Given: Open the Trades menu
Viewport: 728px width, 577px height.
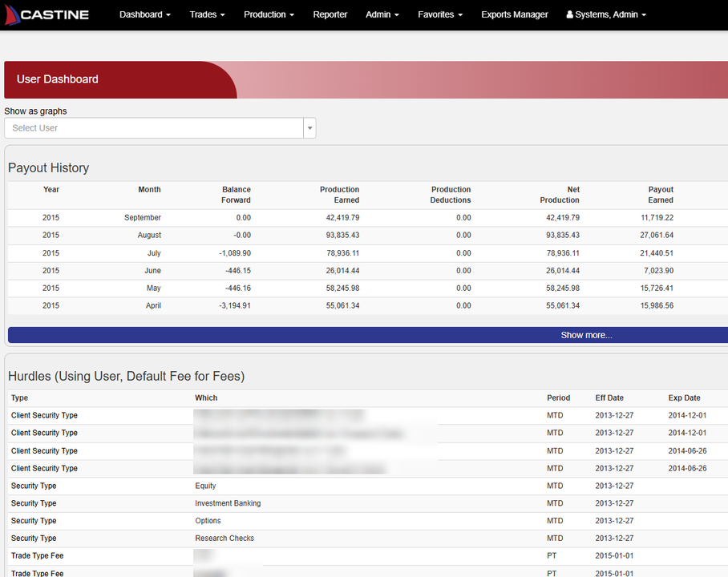Looking at the screenshot, I should pyautogui.click(x=207, y=15).
